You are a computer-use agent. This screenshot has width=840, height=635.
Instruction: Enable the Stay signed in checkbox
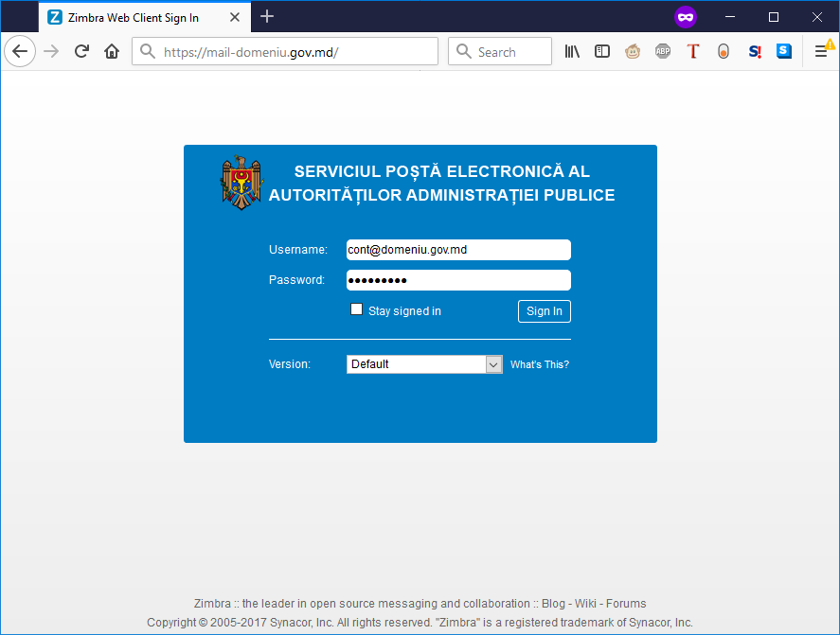point(356,309)
